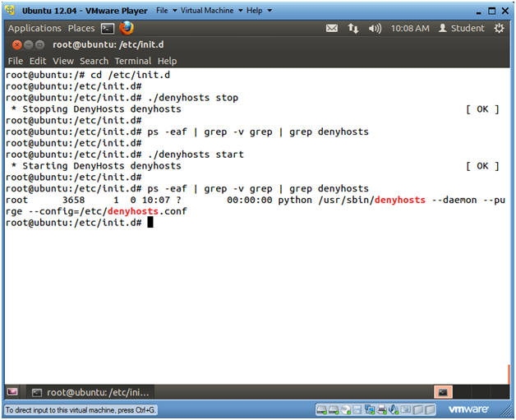The width and height of the screenshot is (516, 420).
Task: Minimize the terminal window
Action: pyautogui.click(x=29, y=44)
